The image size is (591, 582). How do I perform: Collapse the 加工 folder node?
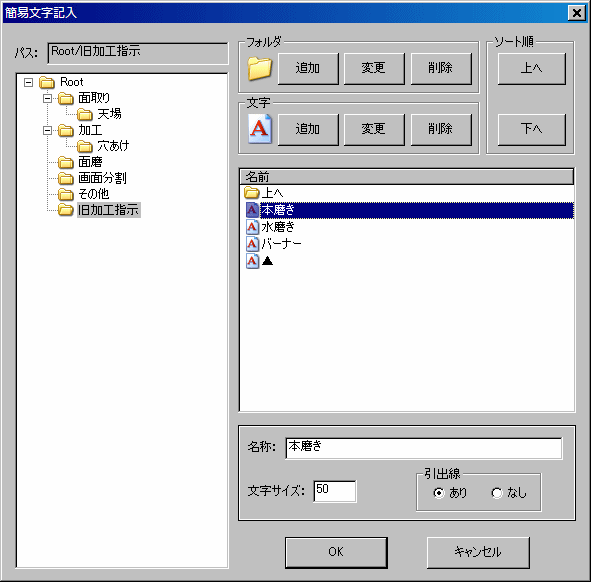coord(47,130)
